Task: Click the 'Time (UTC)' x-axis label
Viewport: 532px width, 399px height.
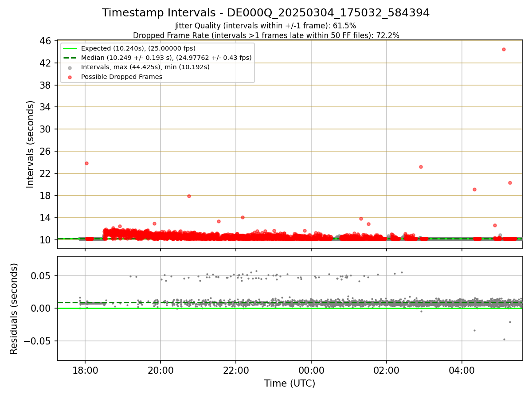Action: point(289,383)
